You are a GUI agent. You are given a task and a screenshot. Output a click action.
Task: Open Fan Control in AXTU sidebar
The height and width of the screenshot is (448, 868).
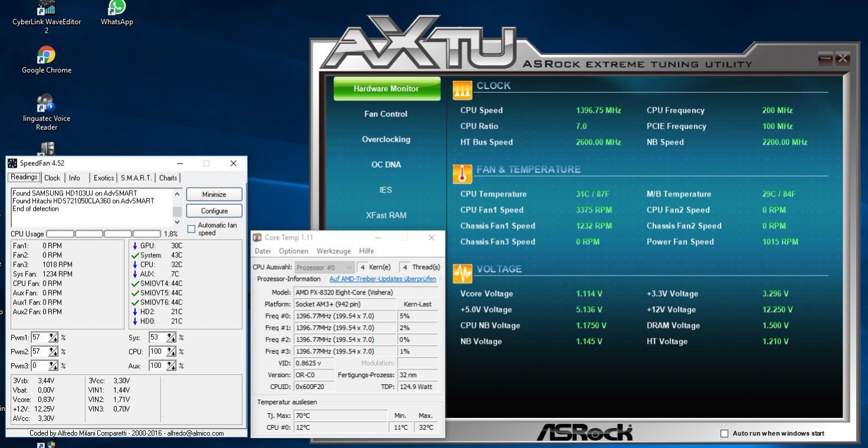pos(385,114)
